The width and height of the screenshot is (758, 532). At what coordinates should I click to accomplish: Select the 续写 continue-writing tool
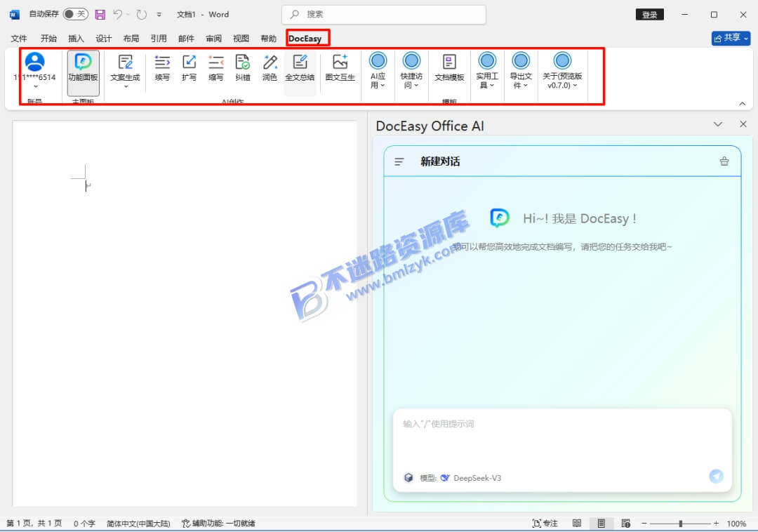162,67
